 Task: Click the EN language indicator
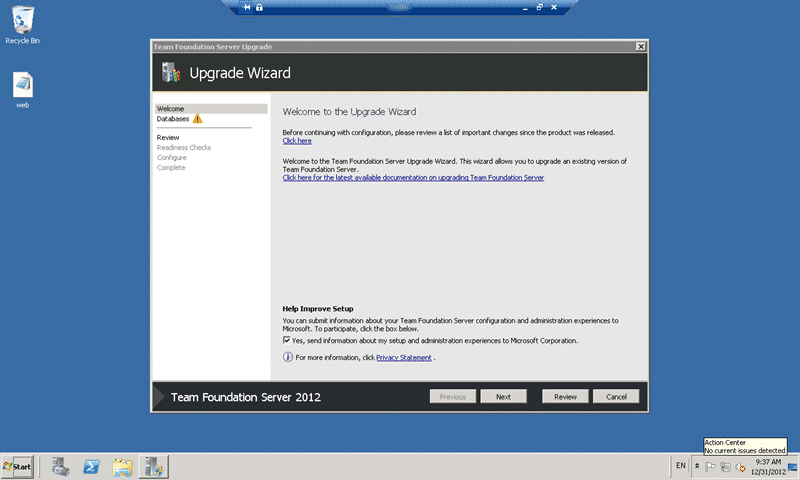coord(681,465)
